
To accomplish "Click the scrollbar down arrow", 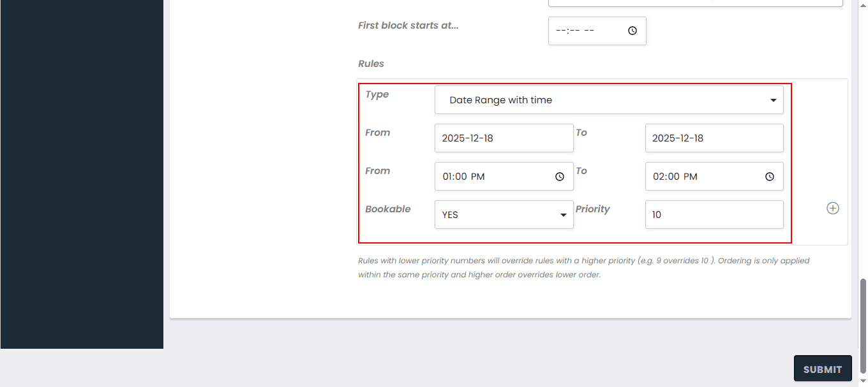I will coord(863,381).
